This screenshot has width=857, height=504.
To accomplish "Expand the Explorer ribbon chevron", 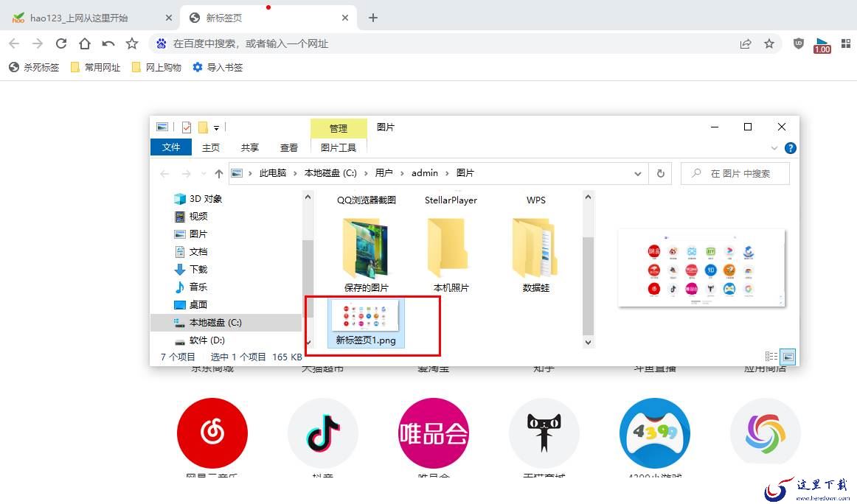I will click(x=774, y=148).
